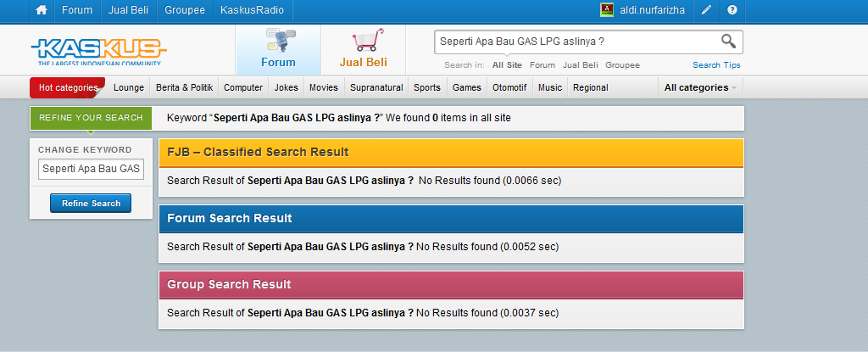The width and height of the screenshot is (868, 352).
Task: Click 'No Results found (0.0052 sec)' text
Action: 487,247
